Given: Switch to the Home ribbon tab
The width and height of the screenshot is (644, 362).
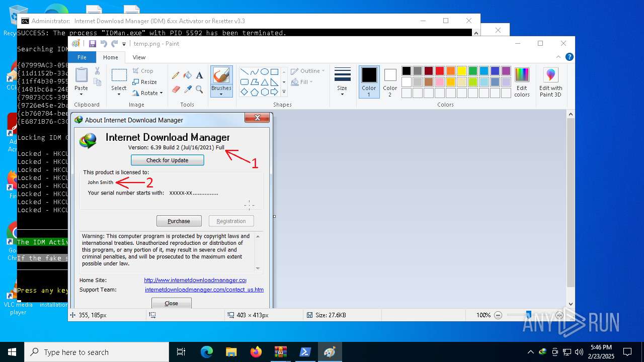Looking at the screenshot, I should (x=111, y=57).
